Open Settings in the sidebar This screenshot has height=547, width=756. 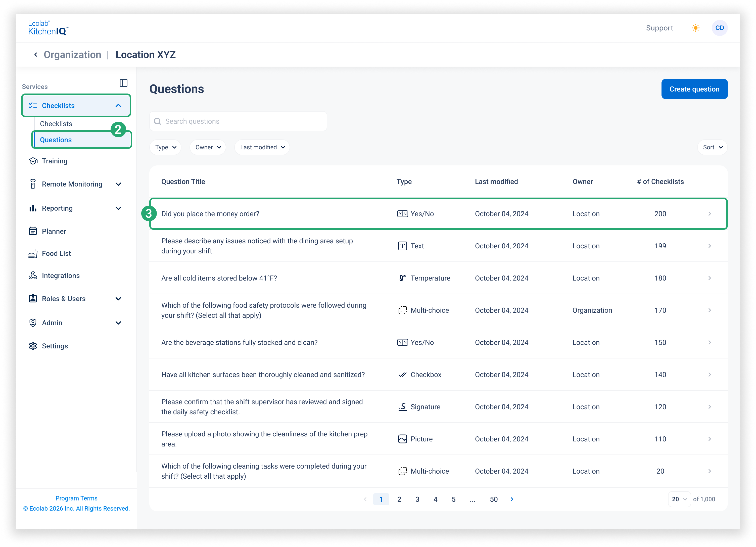click(x=55, y=346)
